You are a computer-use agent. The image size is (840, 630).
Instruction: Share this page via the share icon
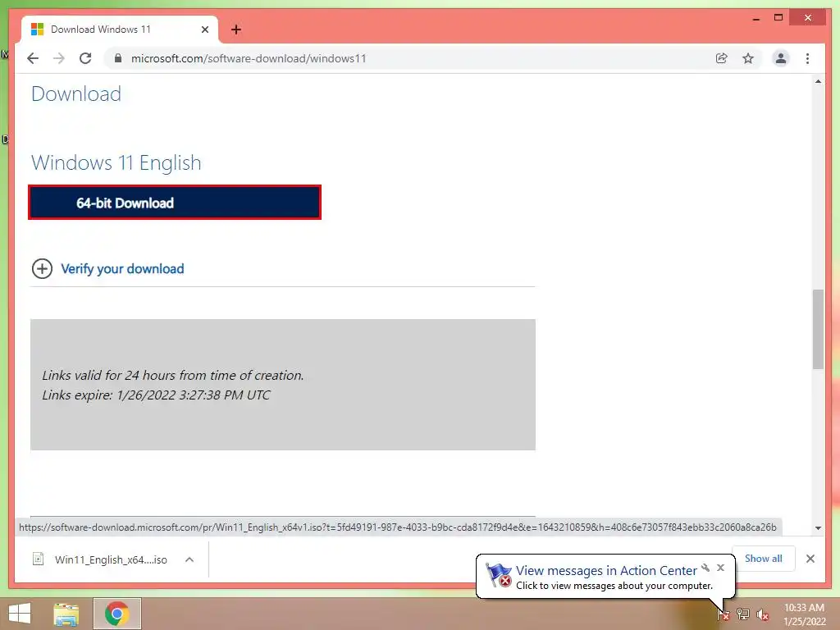click(722, 58)
